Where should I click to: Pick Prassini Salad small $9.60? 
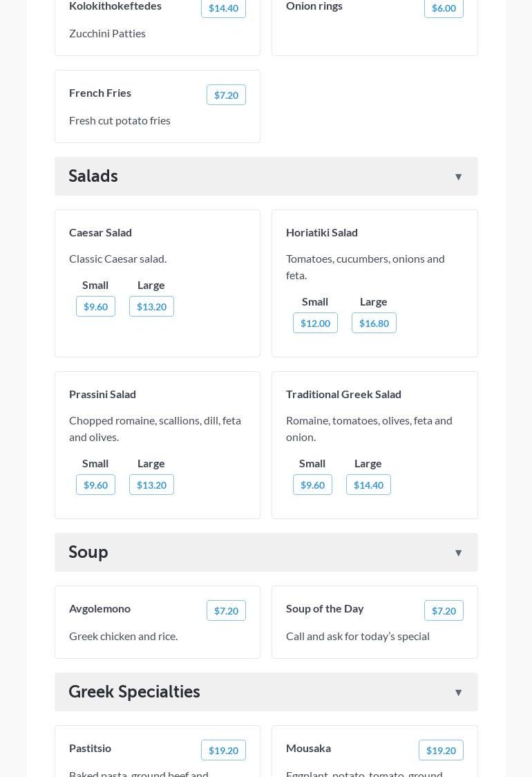(95, 485)
